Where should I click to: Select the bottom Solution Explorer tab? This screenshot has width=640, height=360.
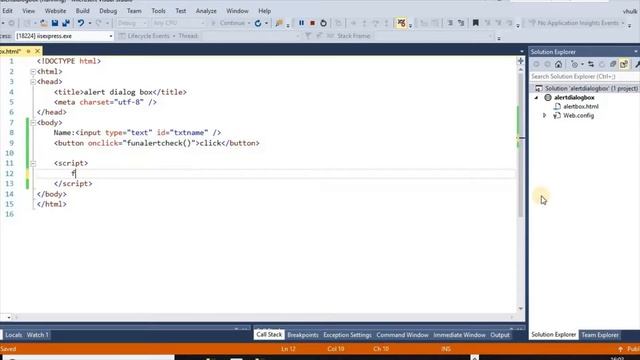coord(554,335)
